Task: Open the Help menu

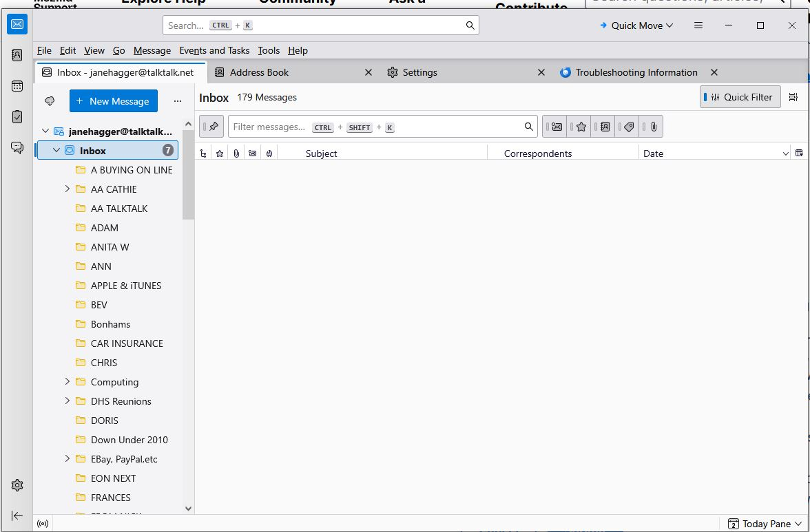Action: [x=298, y=50]
